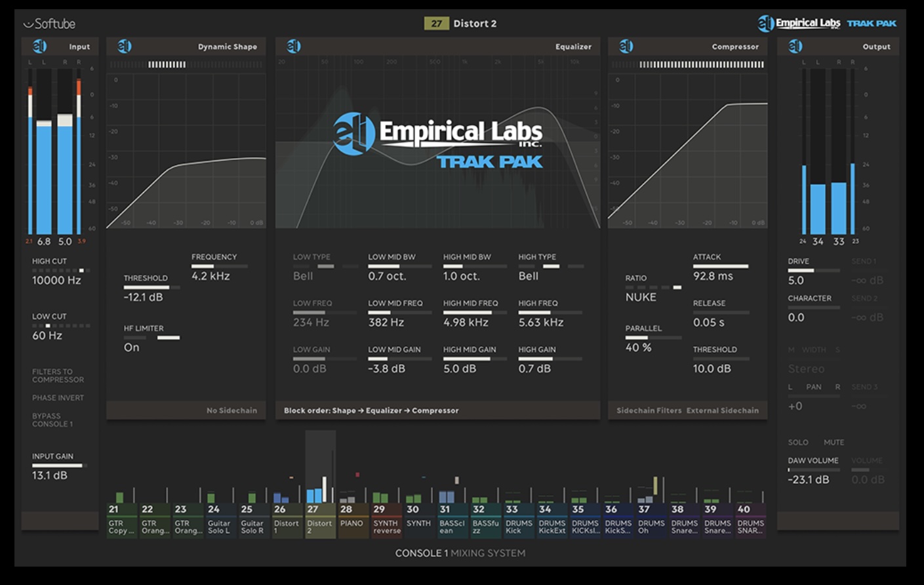924x585 pixels.
Task: Click the track number 27 badge at top
Action: [x=436, y=24]
